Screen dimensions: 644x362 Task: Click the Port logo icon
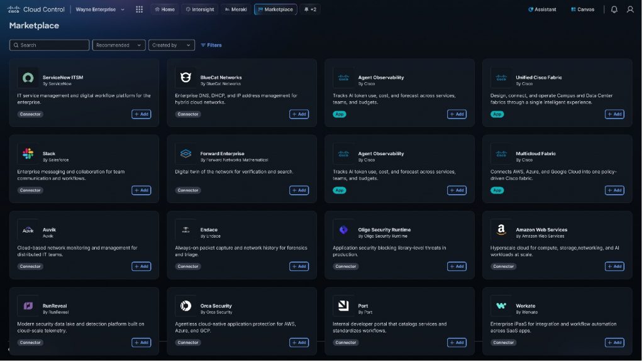coord(344,307)
